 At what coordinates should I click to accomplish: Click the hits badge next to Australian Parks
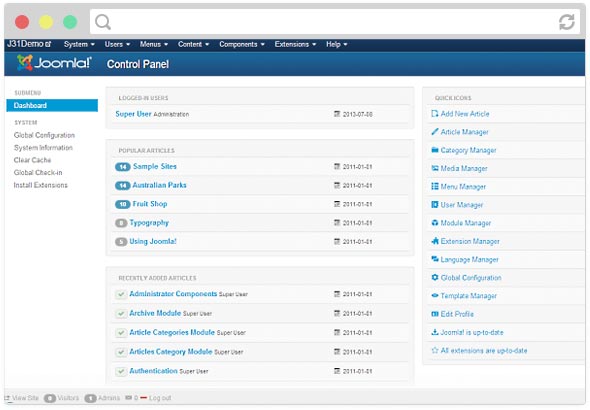pyautogui.click(x=123, y=185)
